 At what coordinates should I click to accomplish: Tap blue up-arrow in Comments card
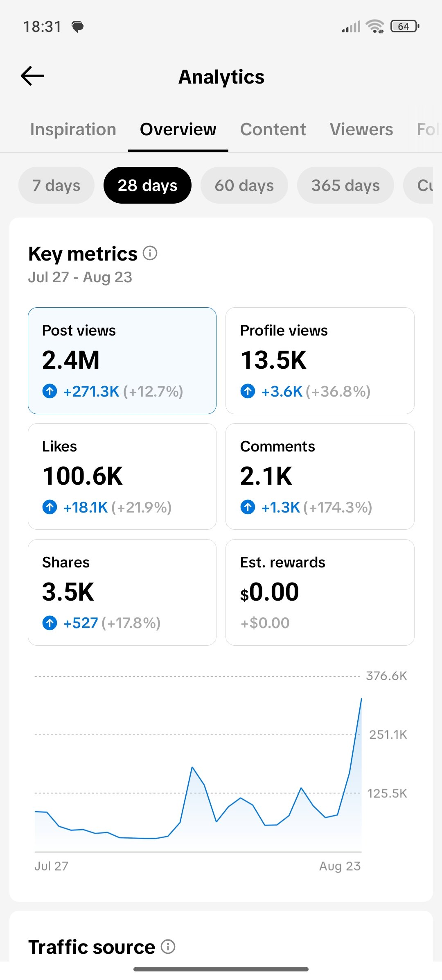click(248, 507)
